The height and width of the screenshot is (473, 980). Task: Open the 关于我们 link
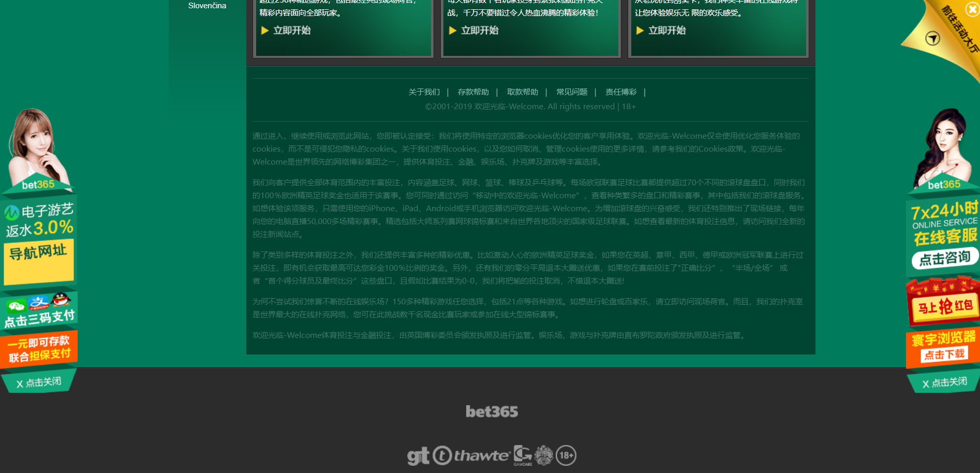click(x=424, y=92)
